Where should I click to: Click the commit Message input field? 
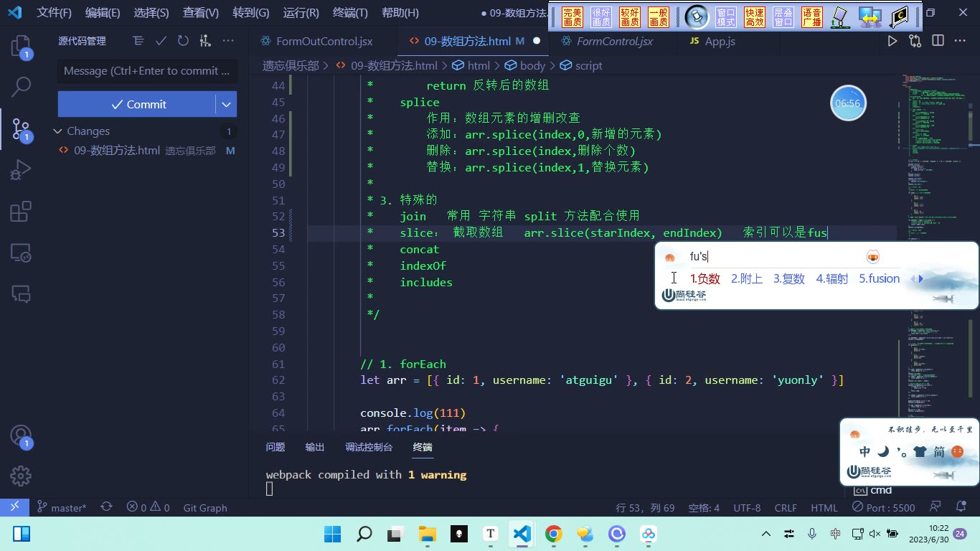click(147, 71)
